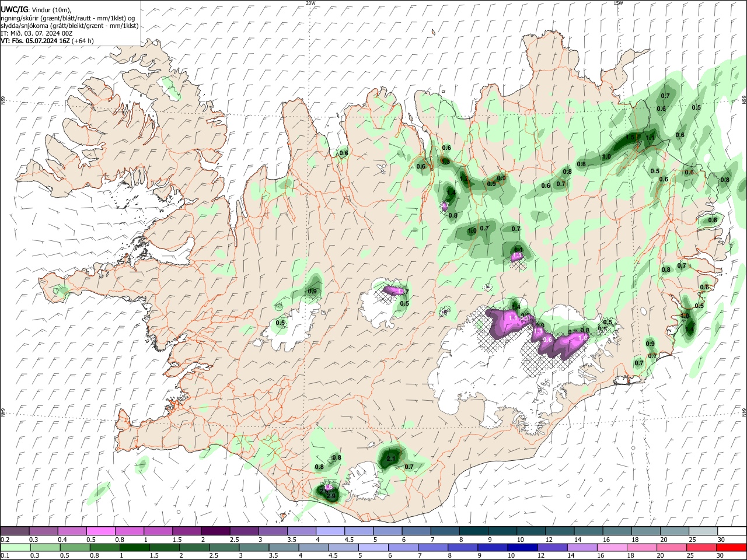Click the palest green rain swatch labeled 0.1

(16, 547)
